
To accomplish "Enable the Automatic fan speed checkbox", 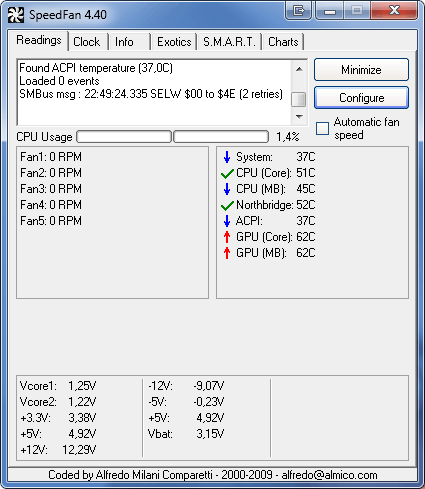I will (322, 128).
